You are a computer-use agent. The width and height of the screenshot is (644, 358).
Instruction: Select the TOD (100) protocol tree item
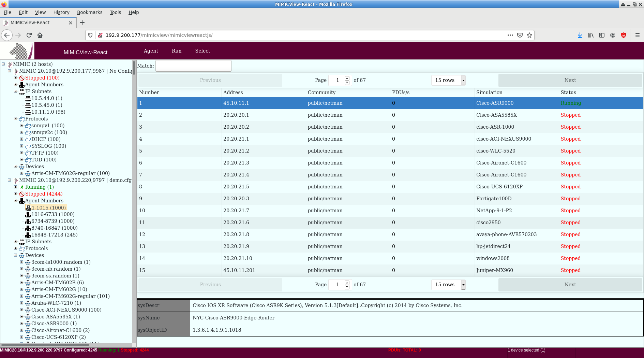(x=44, y=160)
